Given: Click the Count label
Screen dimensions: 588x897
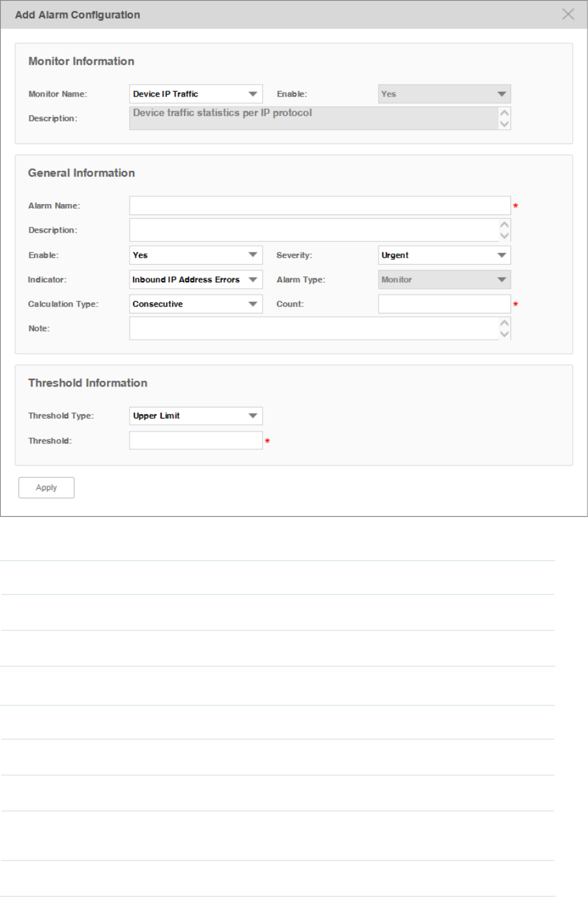Looking at the screenshot, I should (290, 304).
